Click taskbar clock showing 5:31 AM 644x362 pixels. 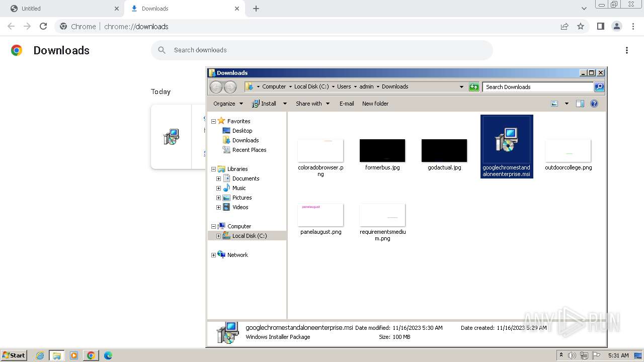618,355
